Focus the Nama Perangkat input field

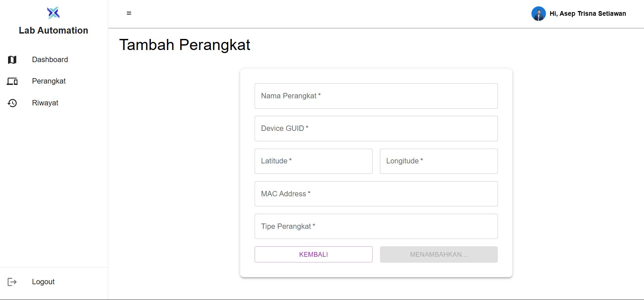[376, 96]
